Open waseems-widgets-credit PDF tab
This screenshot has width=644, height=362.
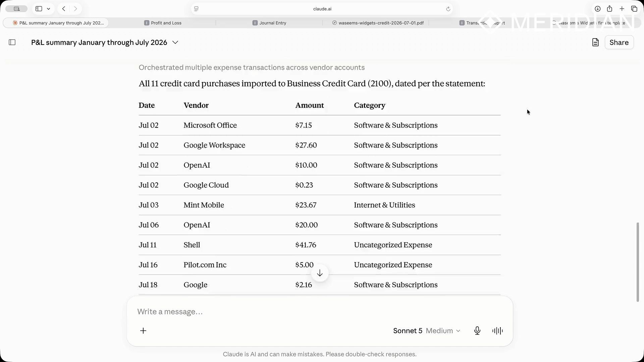coord(378,23)
